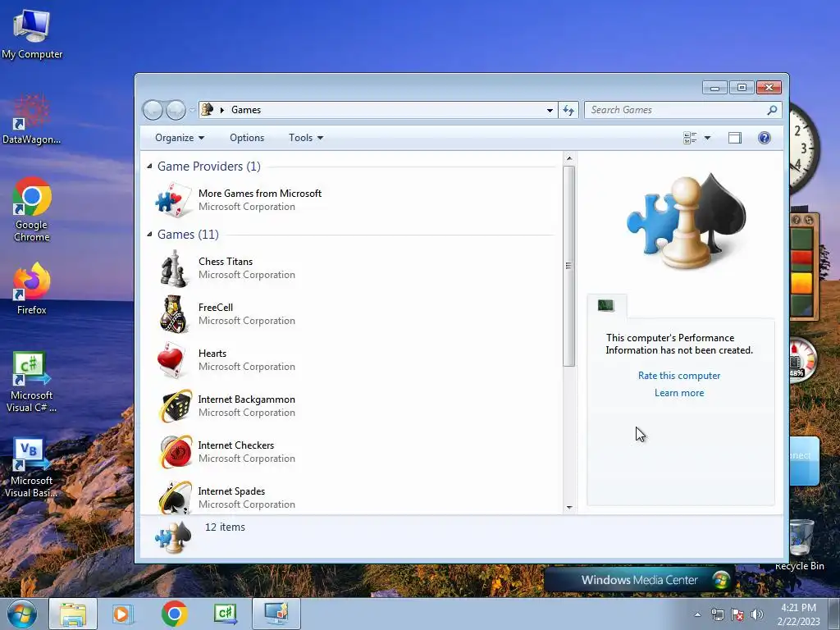Viewport: 840px width, 630px height.
Task: Select the Internet Spades icon
Action: point(175,498)
